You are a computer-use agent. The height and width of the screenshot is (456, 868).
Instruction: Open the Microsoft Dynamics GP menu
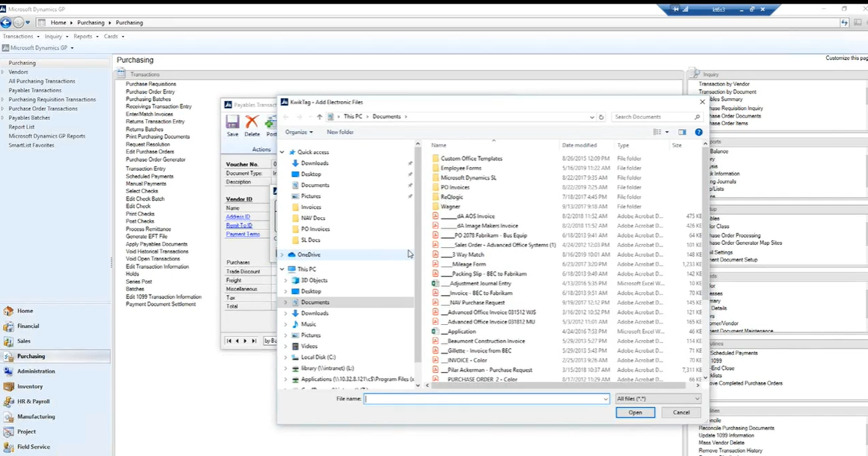[38, 48]
